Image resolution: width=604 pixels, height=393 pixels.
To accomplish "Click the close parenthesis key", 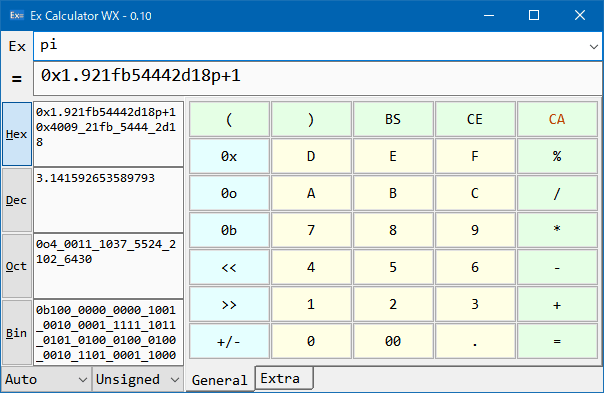I will [311, 119].
